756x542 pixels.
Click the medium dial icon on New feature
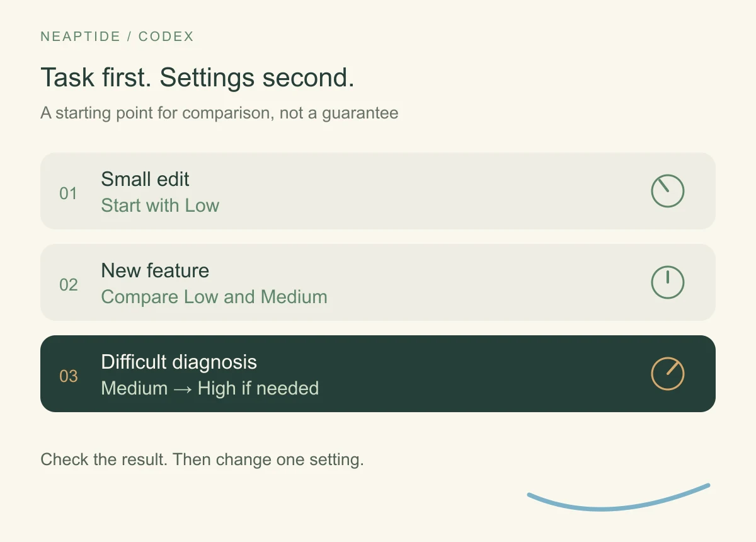[x=667, y=282]
